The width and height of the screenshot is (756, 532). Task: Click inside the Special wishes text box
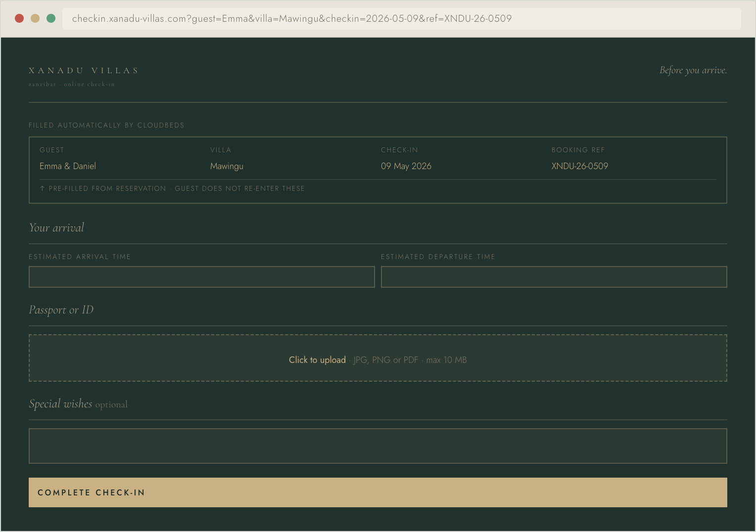378,445
